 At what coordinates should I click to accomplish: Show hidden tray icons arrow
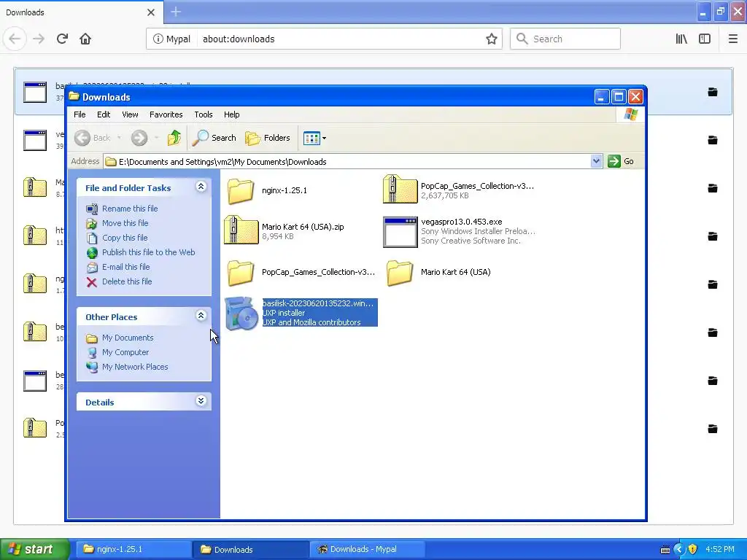(x=679, y=550)
